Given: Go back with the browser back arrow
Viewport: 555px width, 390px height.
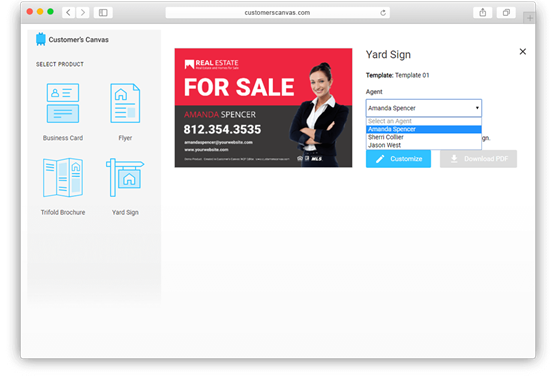Looking at the screenshot, I should pyautogui.click(x=68, y=13).
